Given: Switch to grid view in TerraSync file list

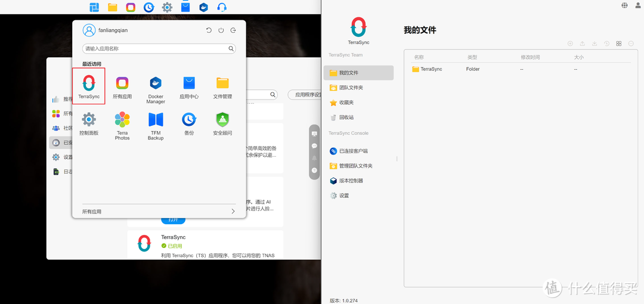Looking at the screenshot, I should point(619,44).
